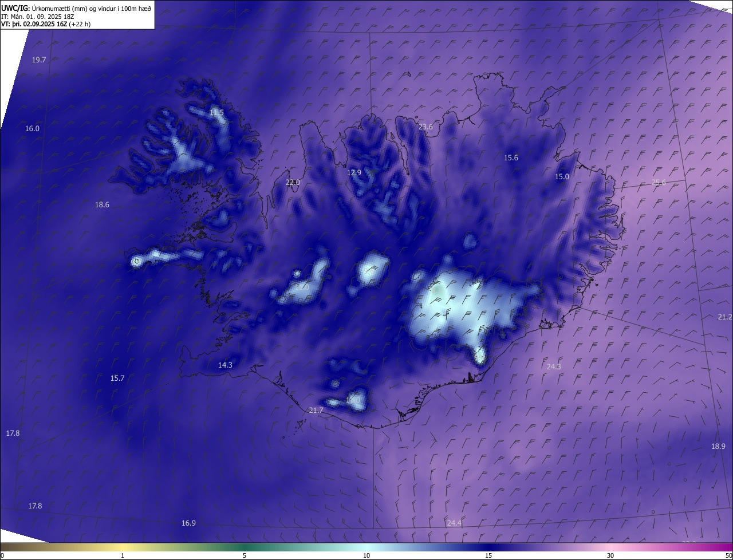Click the 15.6 value label
Image resolution: width=733 pixels, height=560 pixels.
coord(511,157)
